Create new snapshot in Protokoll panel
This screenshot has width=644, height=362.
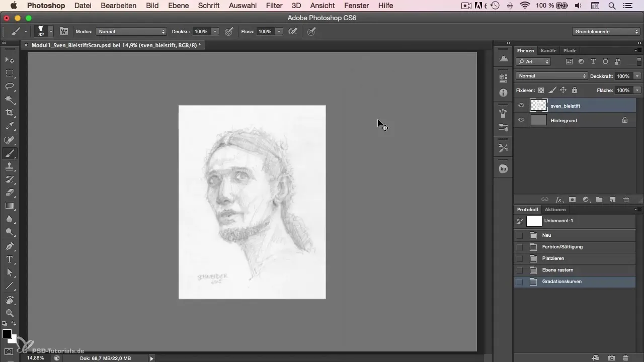point(611,358)
